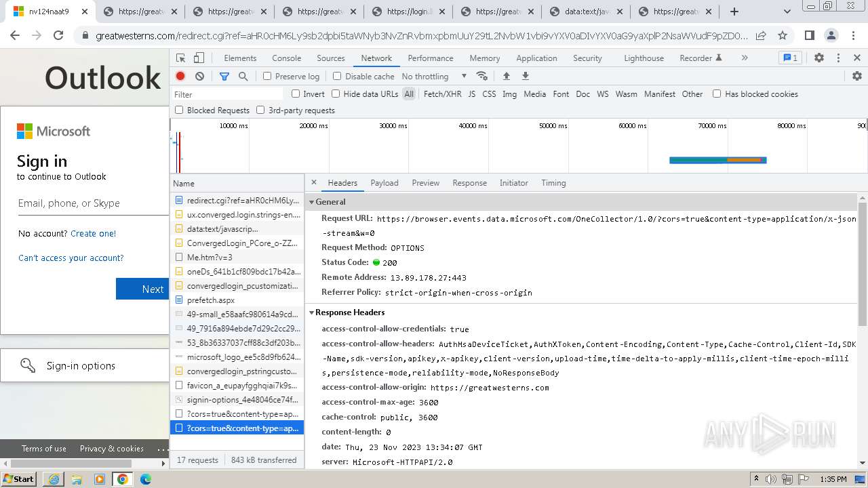Launch Internet Explorer from taskbar
The image size is (868, 488).
(x=54, y=479)
